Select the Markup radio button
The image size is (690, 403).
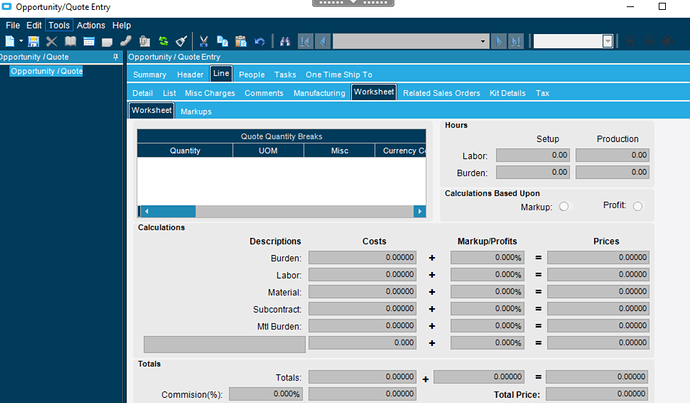coord(564,206)
